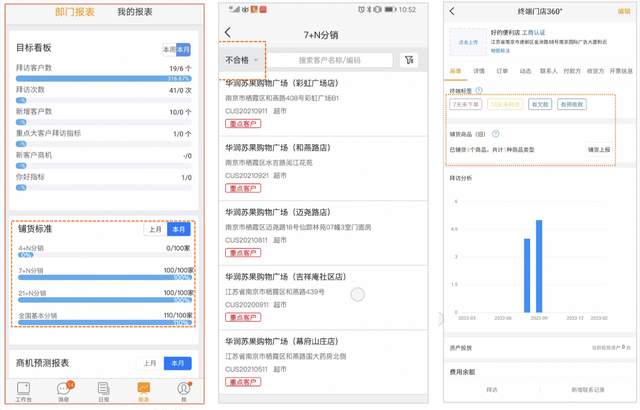Viewport: 640px width, 410px height.
Task: Open the 我 profile icon
Action: coord(182,390)
